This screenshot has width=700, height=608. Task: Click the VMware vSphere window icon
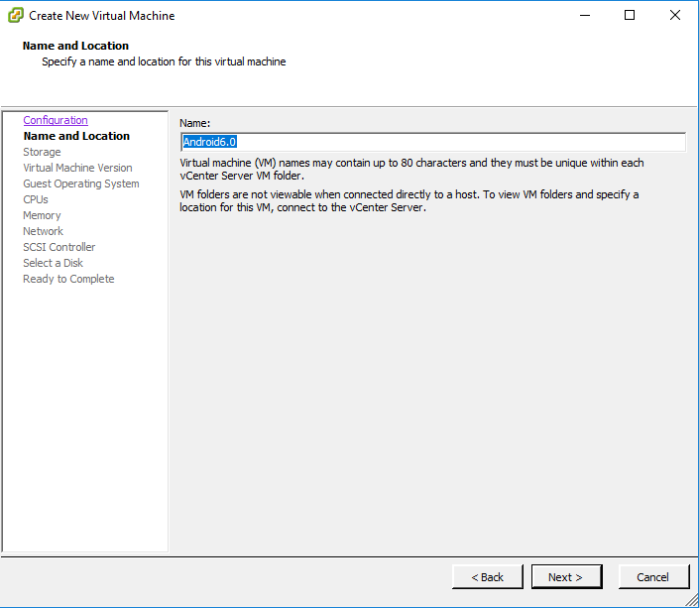16,15
